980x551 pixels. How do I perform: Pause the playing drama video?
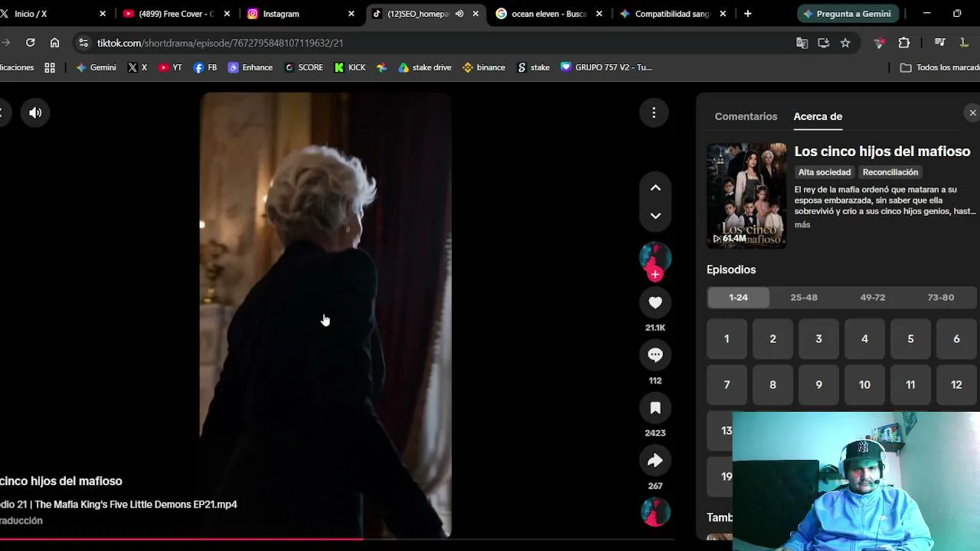(325, 315)
